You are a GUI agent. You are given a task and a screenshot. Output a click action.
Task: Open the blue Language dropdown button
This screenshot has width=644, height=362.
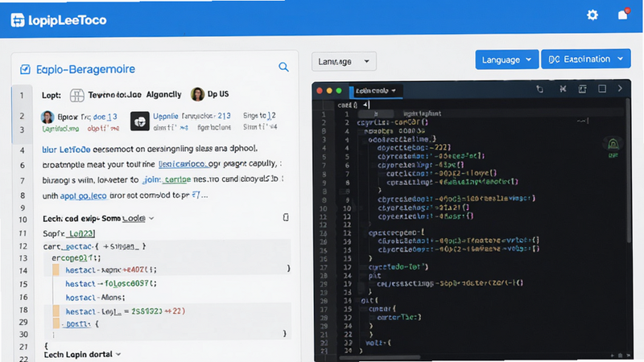point(506,60)
